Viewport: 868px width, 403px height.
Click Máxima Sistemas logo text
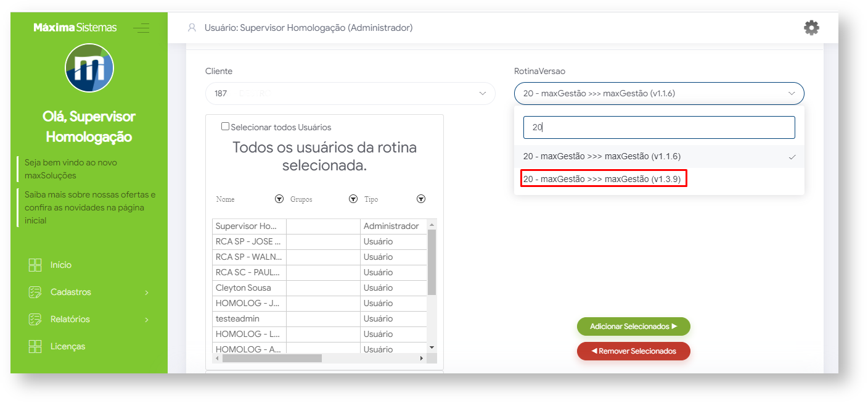[75, 27]
